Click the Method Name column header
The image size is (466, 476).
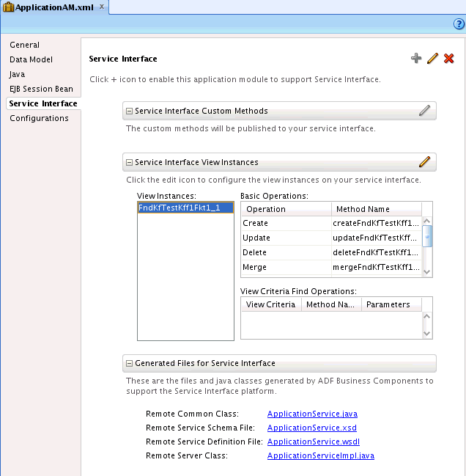pyautogui.click(x=377, y=209)
